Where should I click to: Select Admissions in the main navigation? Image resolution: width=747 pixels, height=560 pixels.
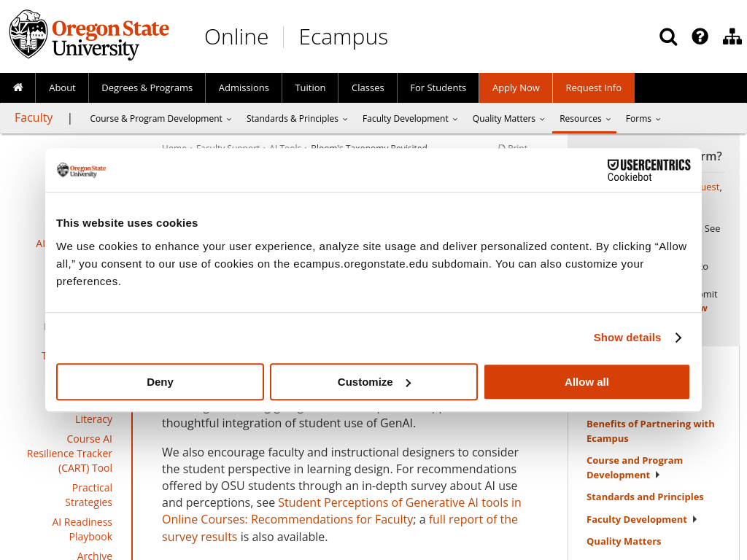244,88
